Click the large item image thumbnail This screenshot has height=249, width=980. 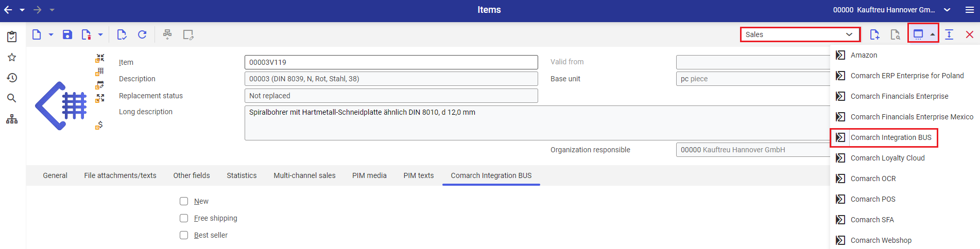(61, 105)
